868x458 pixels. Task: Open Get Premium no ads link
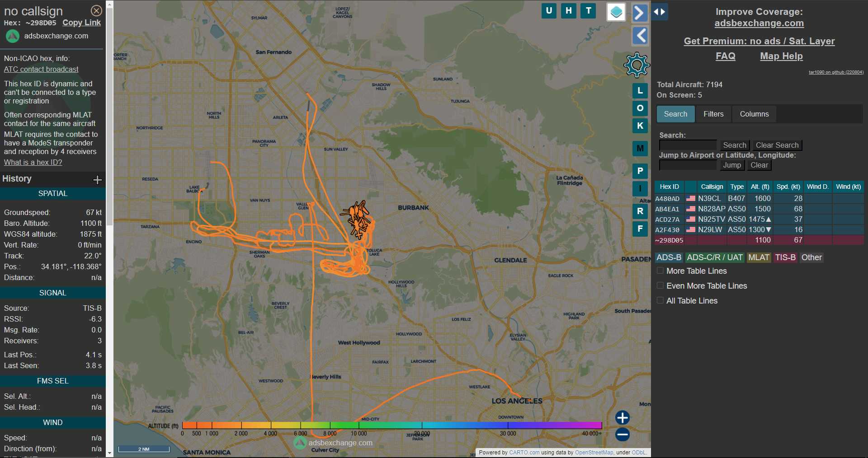click(759, 41)
